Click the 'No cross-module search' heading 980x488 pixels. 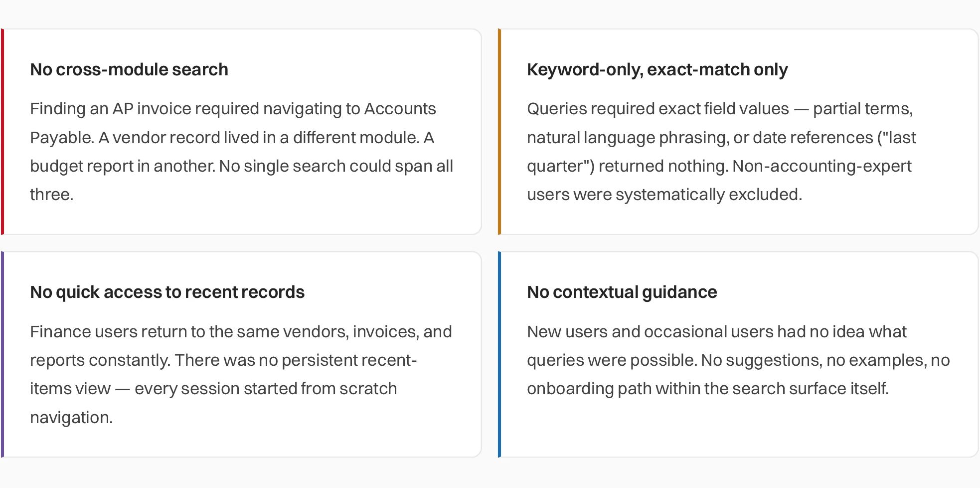(x=129, y=69)
